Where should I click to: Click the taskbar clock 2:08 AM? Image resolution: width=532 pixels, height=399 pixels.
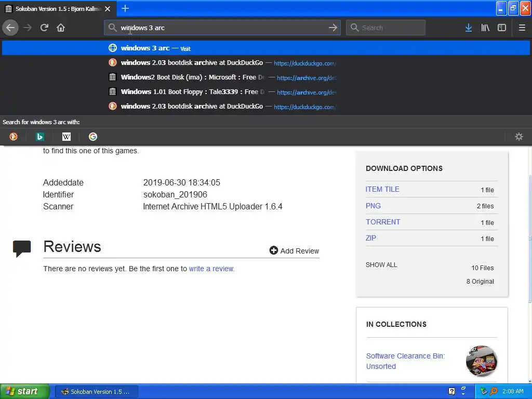point(513,392)
